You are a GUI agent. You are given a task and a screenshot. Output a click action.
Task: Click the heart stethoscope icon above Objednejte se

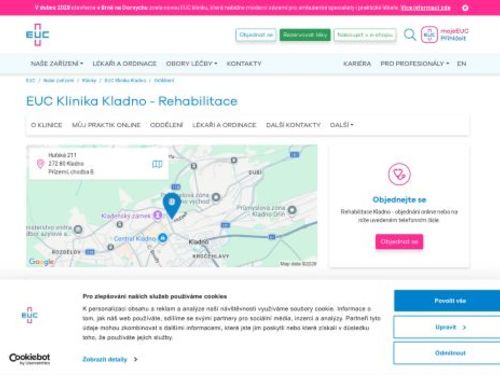(x=399, y=174)
